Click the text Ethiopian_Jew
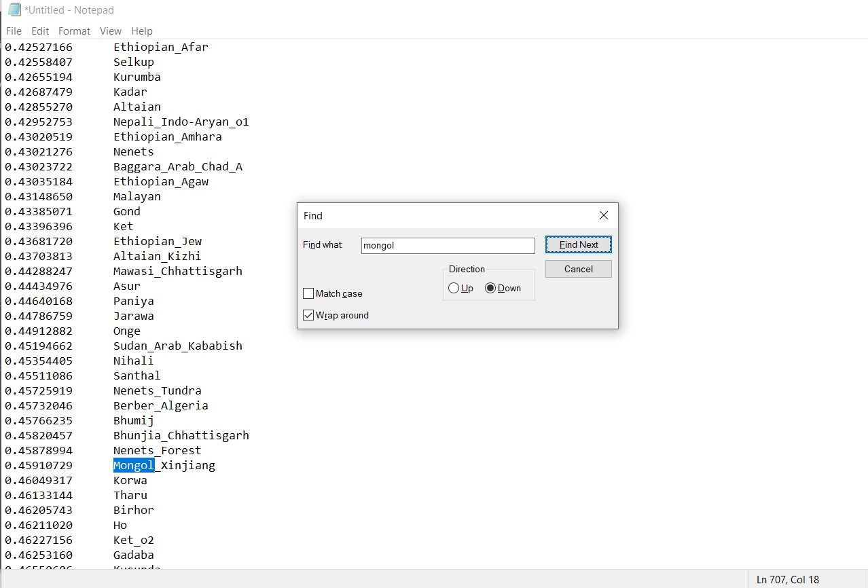Image resolution: width=868 pixels, height=588 pixels. [x=158, y=242]
